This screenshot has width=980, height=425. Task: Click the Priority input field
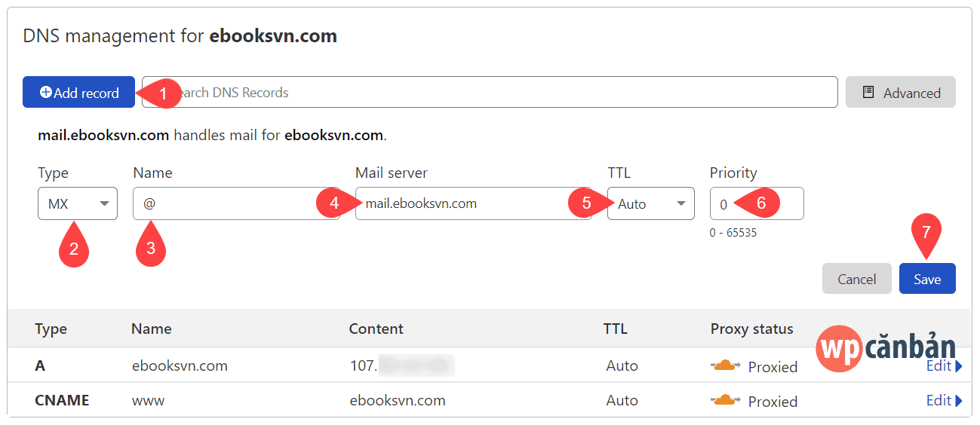pyautogui.click(x=757, y=203)
